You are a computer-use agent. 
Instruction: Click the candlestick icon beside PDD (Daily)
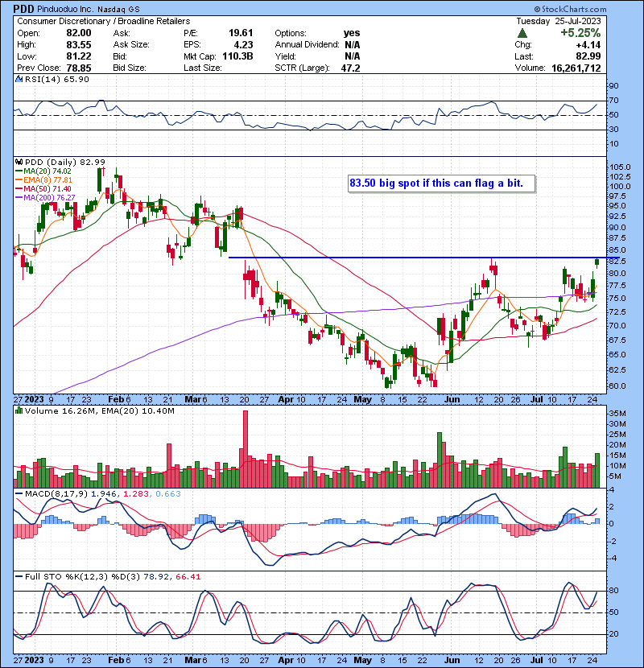click(19, 163)
